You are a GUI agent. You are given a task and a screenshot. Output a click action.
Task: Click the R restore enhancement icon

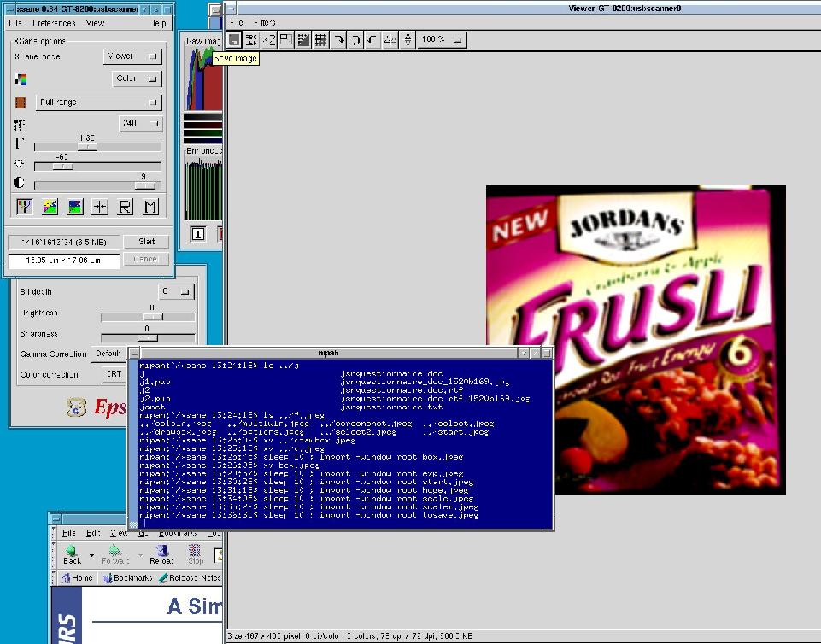125,207
